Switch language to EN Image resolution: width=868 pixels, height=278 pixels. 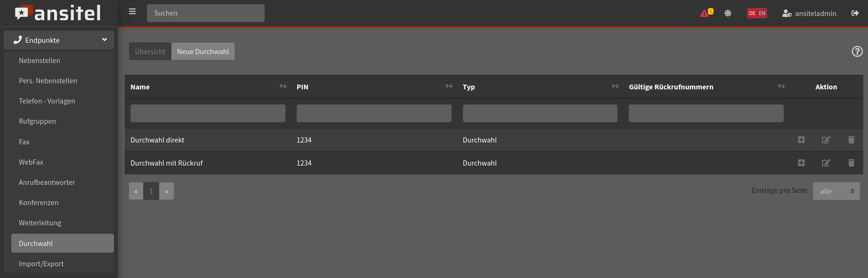click(x=762, y=13)
